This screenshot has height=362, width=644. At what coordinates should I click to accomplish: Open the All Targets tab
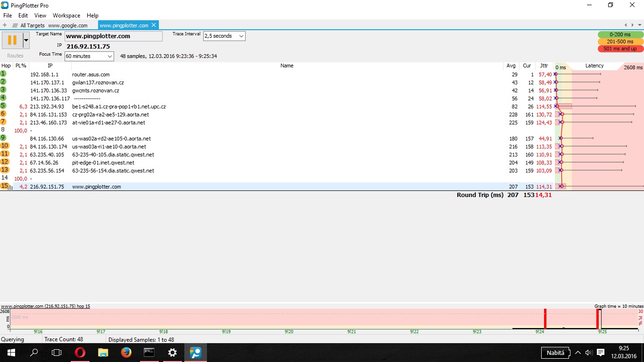[33, 25]
